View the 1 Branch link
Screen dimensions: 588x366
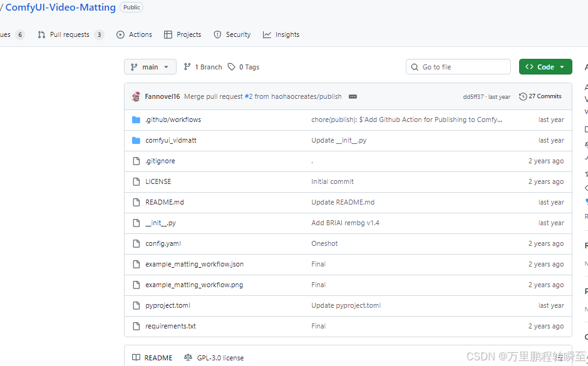pos(203,67)
